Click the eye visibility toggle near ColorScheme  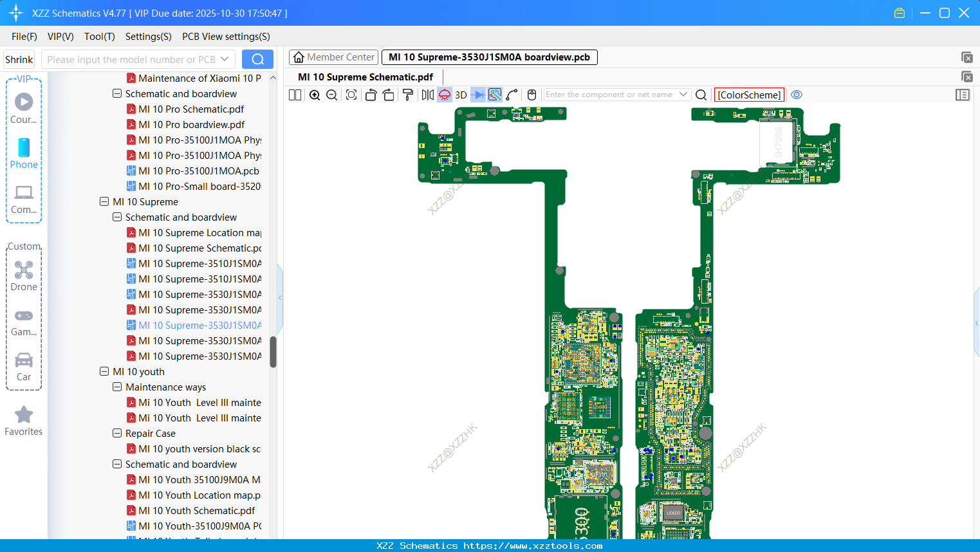click(x=797, y=95)
